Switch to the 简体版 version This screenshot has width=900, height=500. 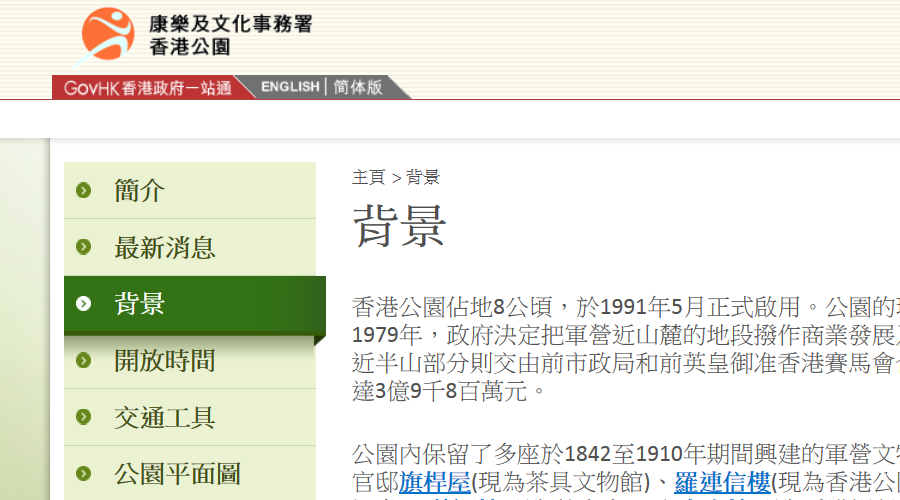click(358, 87)
